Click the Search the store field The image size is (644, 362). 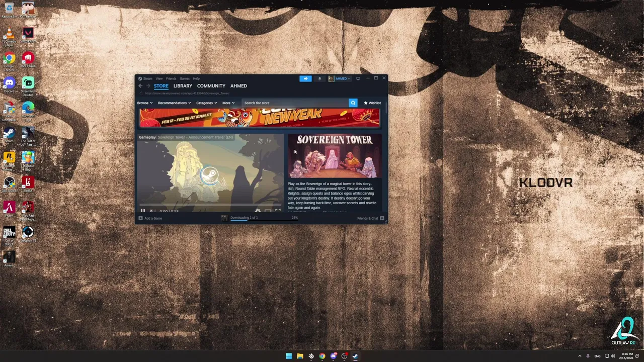[295, 103]
